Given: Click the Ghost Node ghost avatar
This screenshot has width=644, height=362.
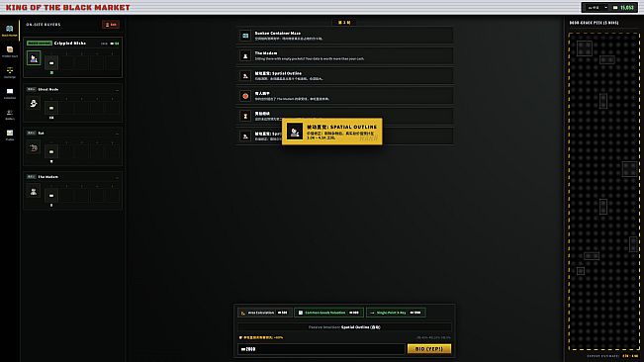Looking at the screenshot, I should 34,104.
